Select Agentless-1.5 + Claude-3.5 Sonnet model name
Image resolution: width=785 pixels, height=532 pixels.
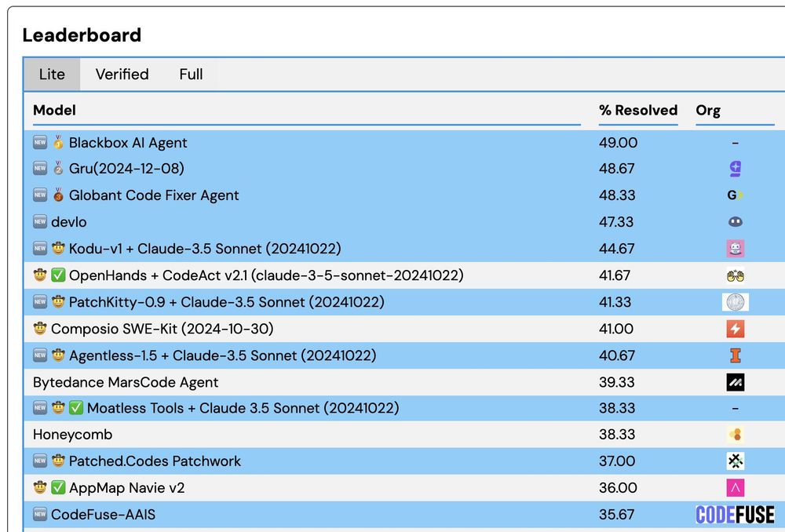click(222, 355)
